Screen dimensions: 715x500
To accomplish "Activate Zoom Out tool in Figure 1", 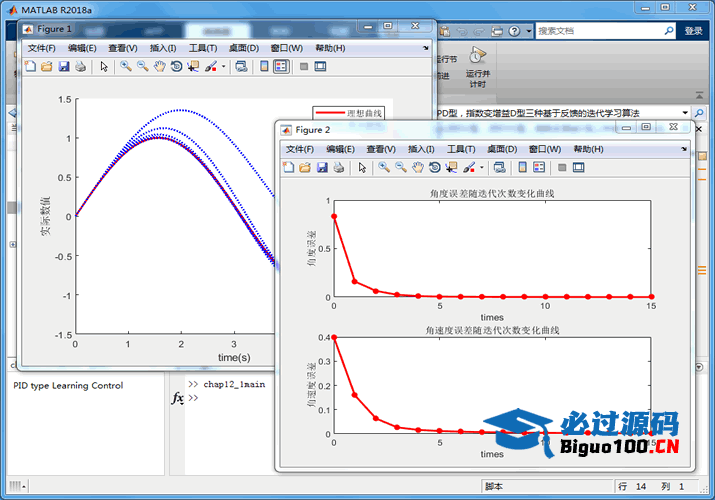I will point(143,67).
